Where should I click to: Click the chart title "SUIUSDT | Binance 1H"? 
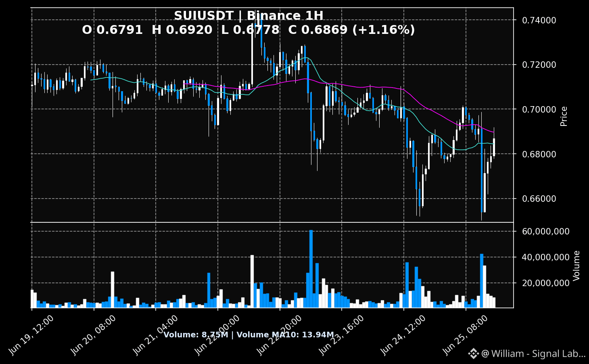(249, 16)
